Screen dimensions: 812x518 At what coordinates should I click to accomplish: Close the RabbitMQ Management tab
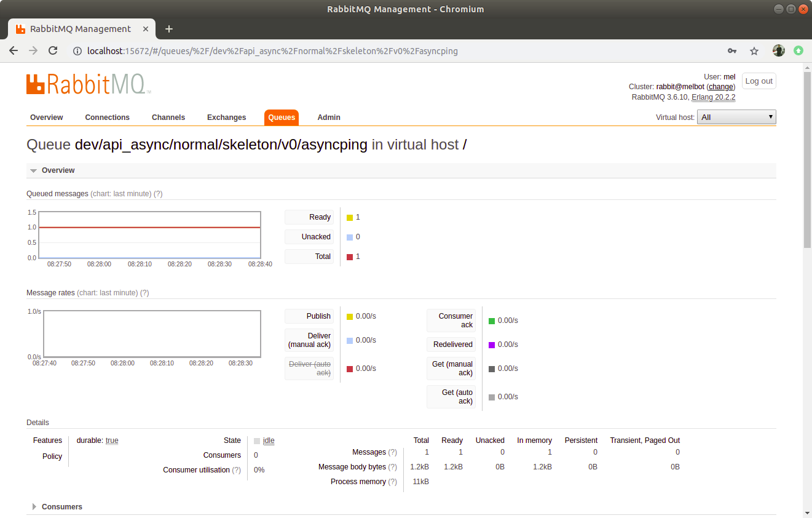(x=146, y=29)
